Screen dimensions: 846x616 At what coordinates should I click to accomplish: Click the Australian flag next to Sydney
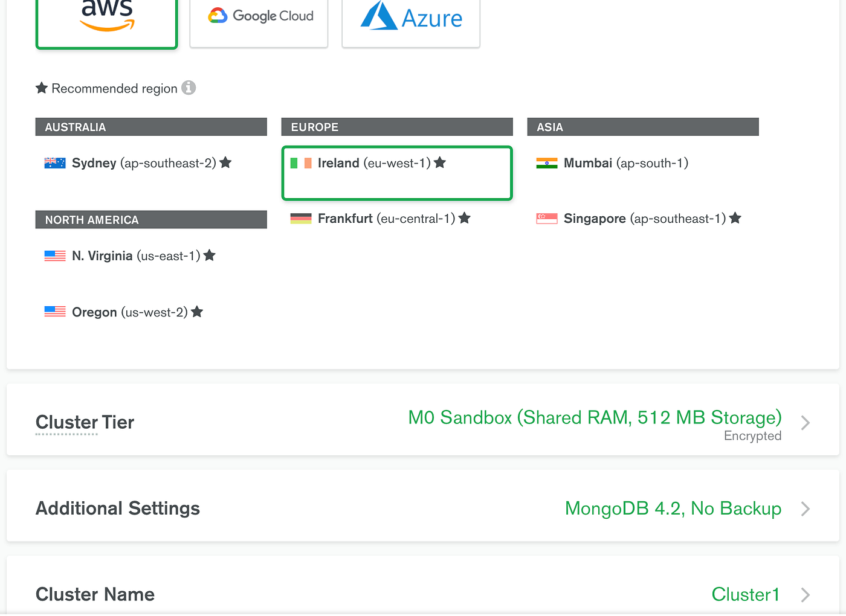tap(54, 162)
